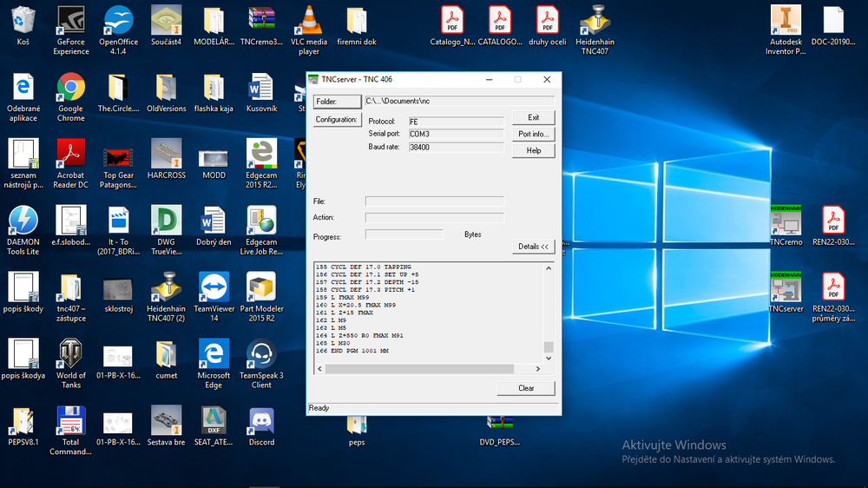Select the Total Commander desktop icon
This screenshot has width=868, height=488.
click(70, 422)
